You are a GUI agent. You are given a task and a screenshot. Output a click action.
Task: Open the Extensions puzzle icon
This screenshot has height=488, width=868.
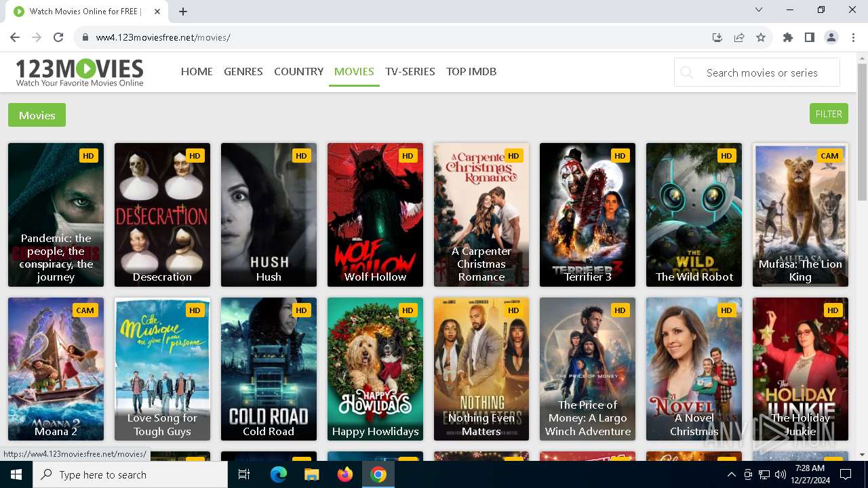tap(788, 37)
